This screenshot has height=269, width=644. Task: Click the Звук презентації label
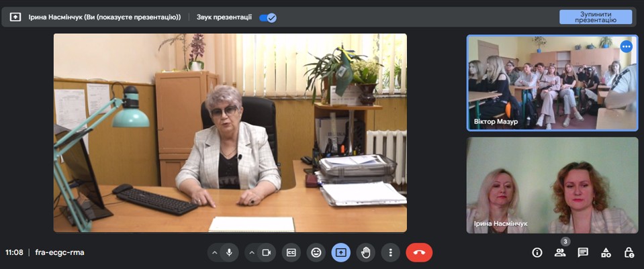[224, 17]
